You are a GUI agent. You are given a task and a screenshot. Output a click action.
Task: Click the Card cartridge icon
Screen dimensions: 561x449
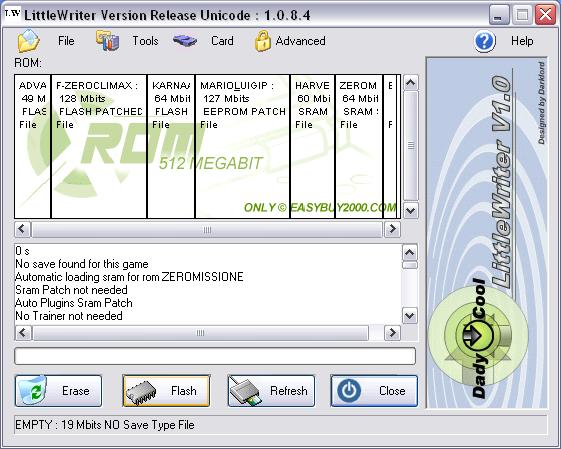(185, 41)
